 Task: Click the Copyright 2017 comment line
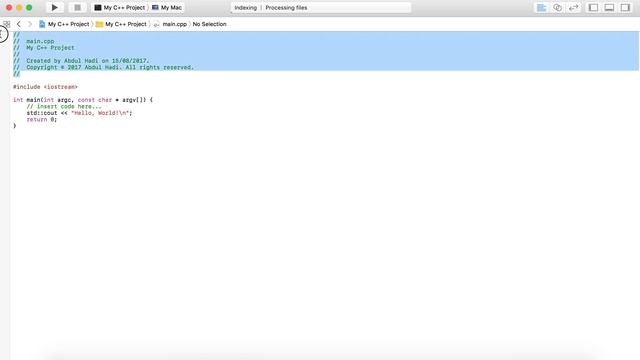tap(103, 67)
